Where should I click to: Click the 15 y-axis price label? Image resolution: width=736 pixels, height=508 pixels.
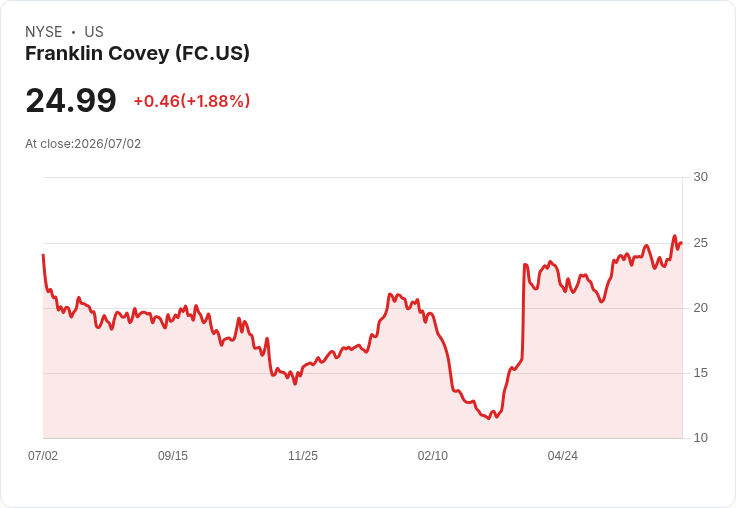pyautogui.click(x=700, y=373)
